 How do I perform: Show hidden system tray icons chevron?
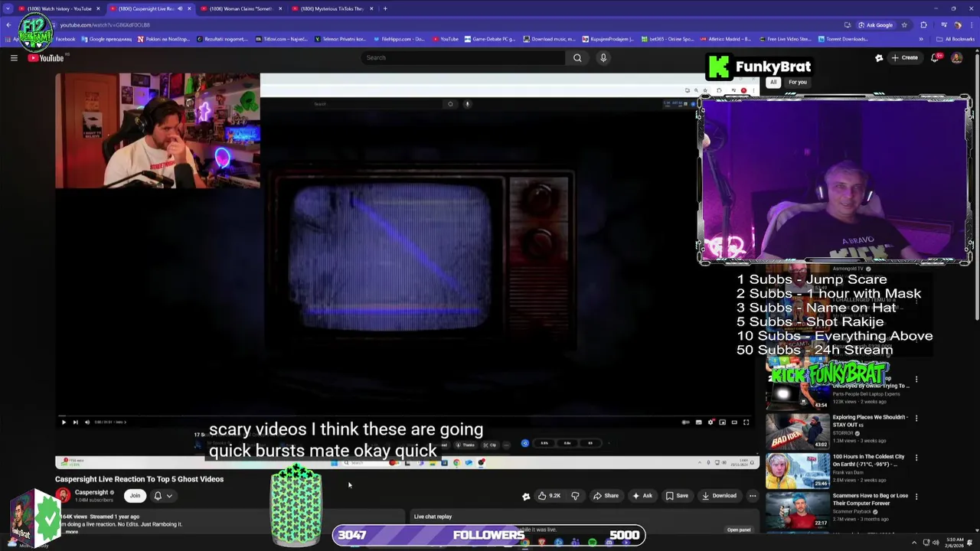pyautogui.click(x=914, y=543)
